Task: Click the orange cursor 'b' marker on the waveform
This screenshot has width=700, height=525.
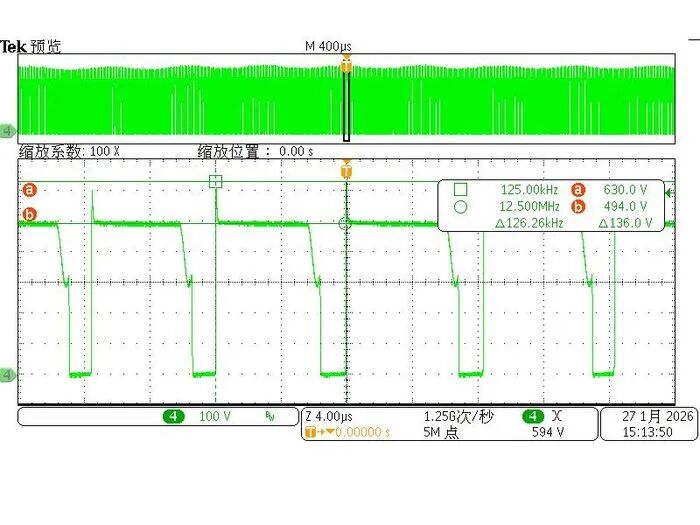Action: tap(29, 215)
